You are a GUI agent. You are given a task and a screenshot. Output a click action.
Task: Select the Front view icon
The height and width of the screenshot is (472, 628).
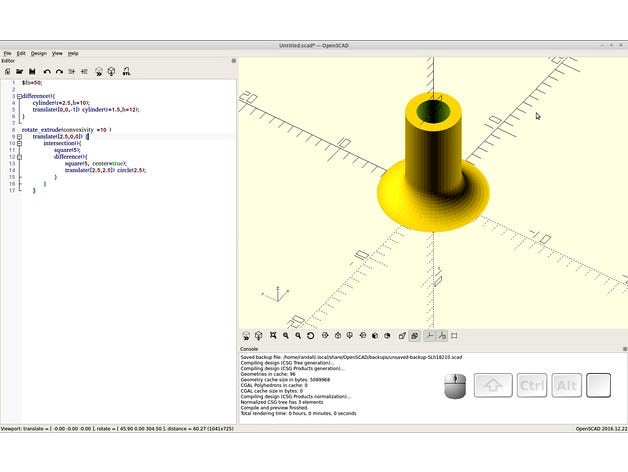[x=375, y=335]
